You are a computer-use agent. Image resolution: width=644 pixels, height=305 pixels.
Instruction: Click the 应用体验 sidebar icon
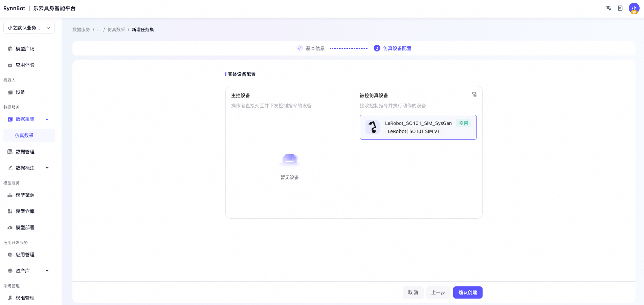click(10, 65)
